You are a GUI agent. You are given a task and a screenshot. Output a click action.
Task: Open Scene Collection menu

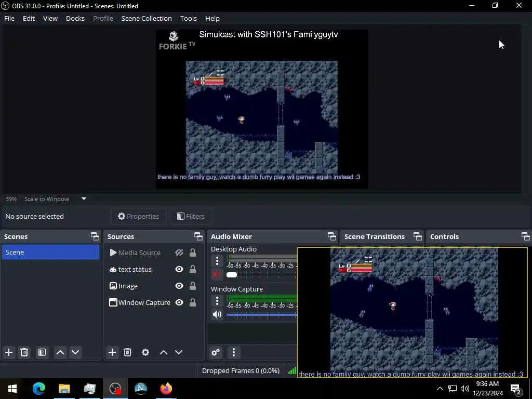[147, 18]
